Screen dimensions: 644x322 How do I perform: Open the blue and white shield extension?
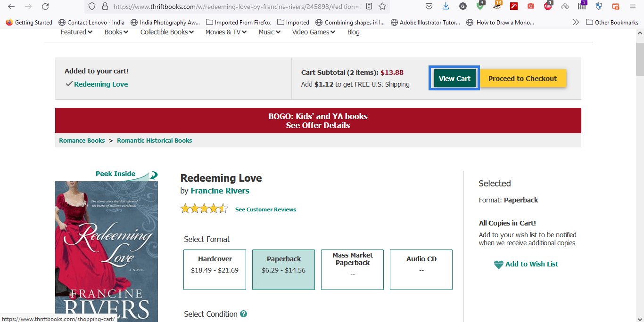coord(599,7)
